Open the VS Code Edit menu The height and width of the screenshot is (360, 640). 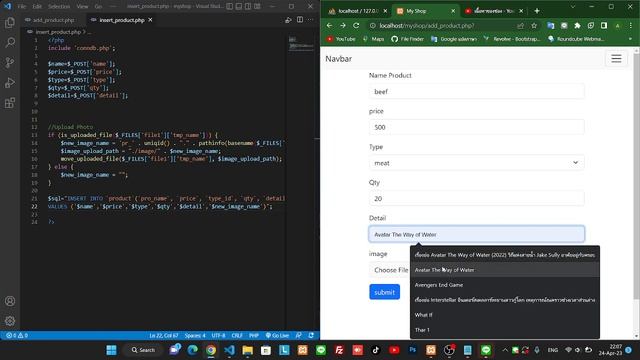pos(37,7)
